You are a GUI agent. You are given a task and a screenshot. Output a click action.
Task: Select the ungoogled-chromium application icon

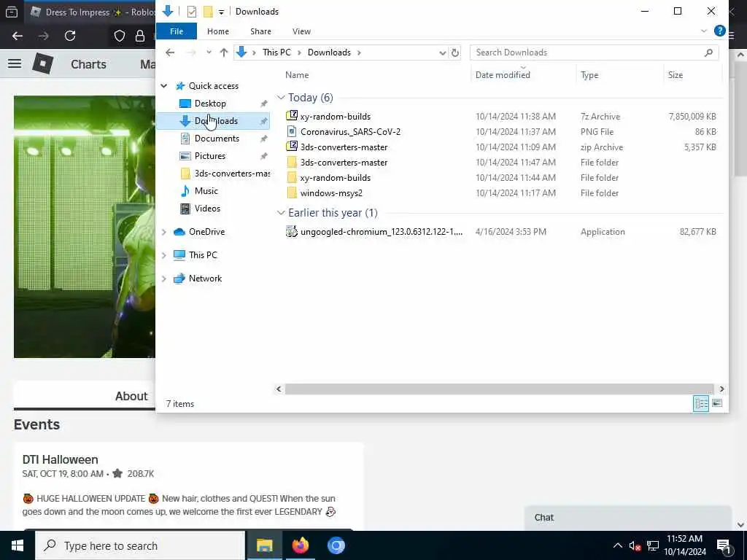[292, 231]
